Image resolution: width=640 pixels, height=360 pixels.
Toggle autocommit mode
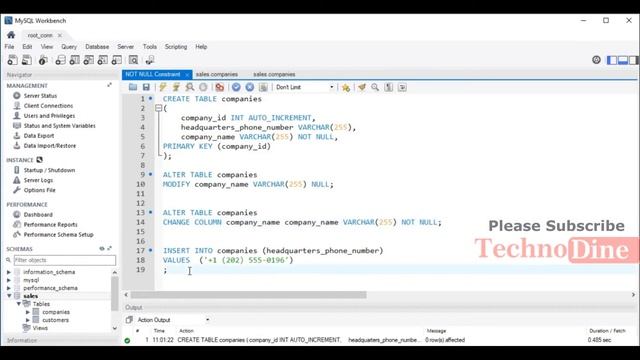pos(263,87)
